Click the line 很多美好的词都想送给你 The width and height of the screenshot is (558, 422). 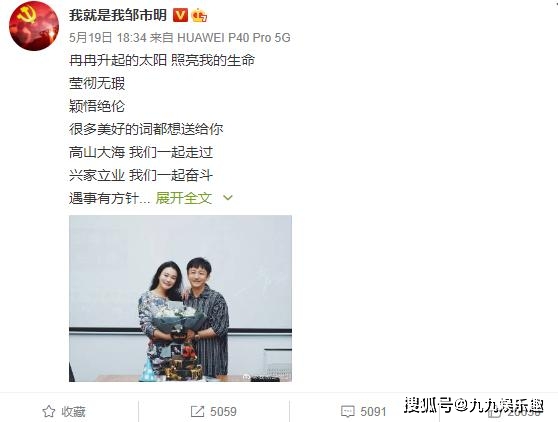click(x=146, y=129)
